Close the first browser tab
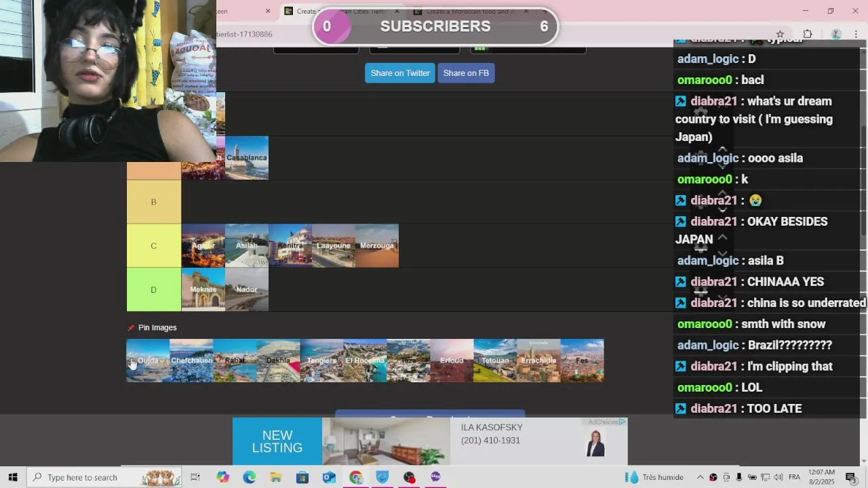 268,11
